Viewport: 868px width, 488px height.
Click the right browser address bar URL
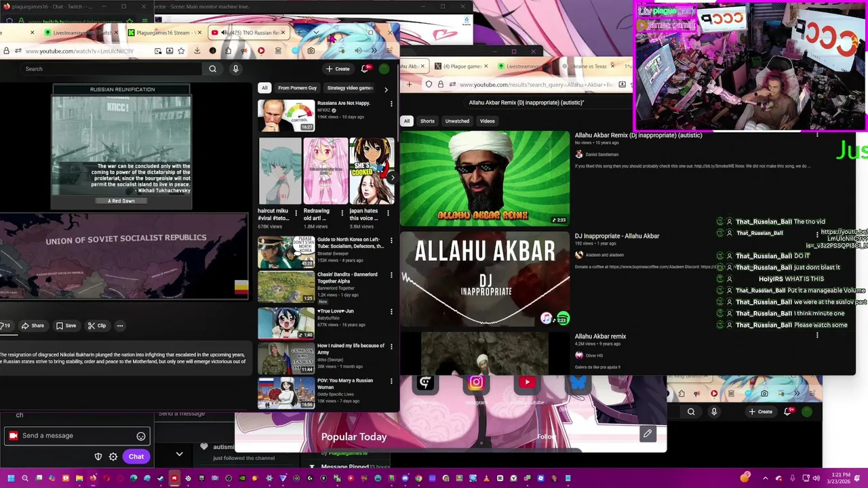click(536, 85)
